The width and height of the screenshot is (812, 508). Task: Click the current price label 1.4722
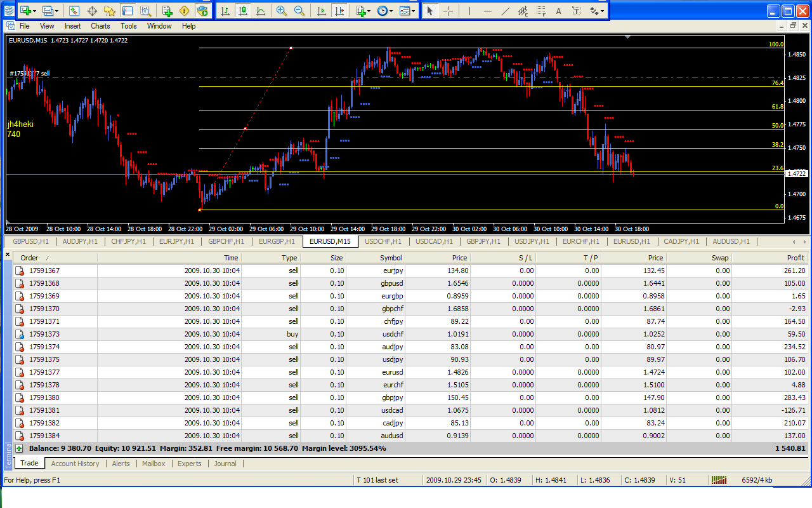(796, 173)
